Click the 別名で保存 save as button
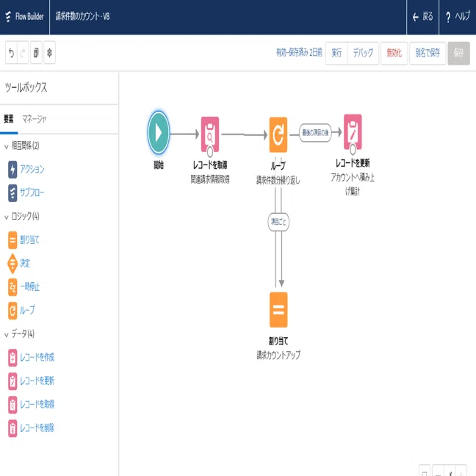 pos(428,53)
